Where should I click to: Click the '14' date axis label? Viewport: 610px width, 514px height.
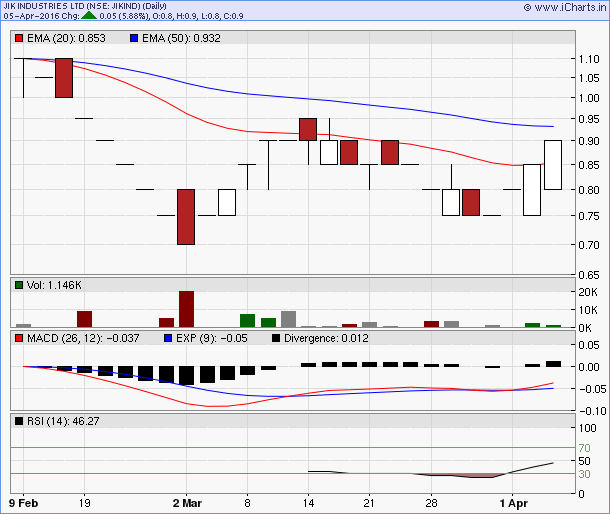309,503
